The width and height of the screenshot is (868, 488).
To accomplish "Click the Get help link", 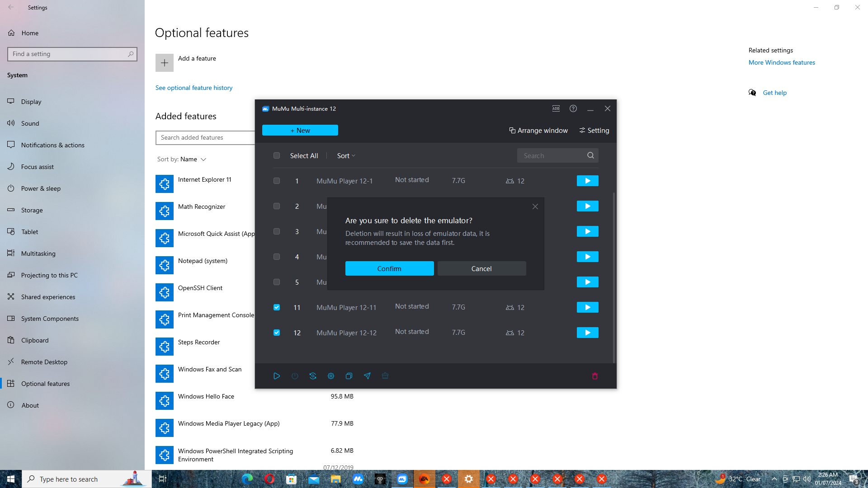I will click(x=775, y=93).
